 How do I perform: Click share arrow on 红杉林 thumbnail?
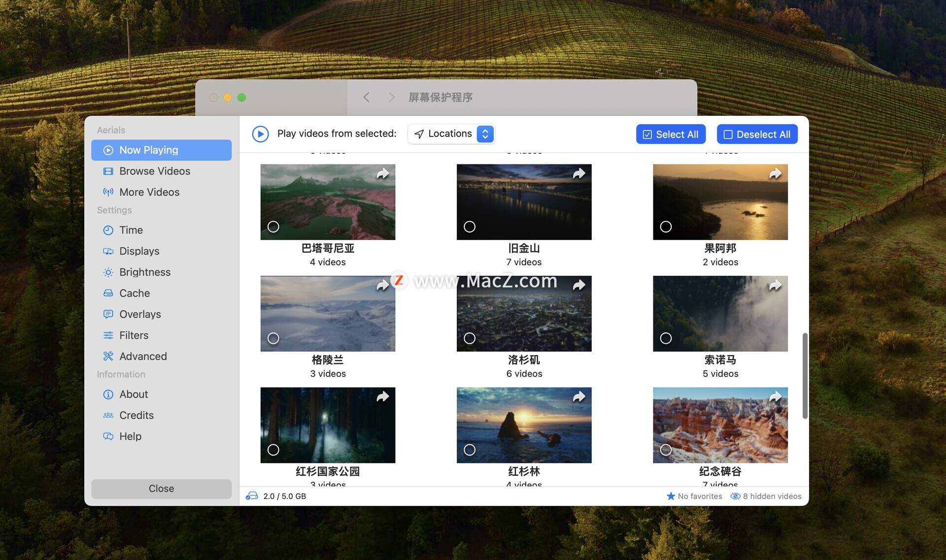(579, 397)
